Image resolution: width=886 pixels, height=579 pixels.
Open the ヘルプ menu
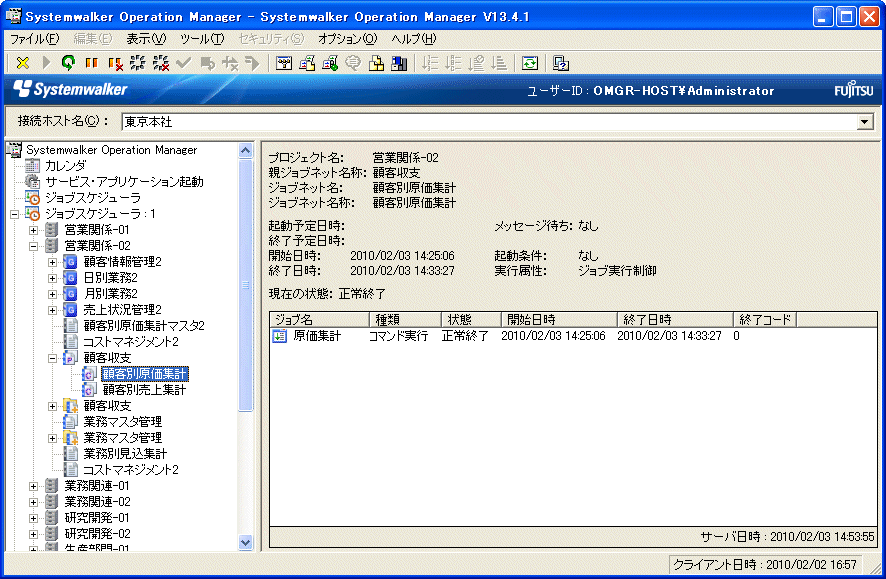coord(414,38)
